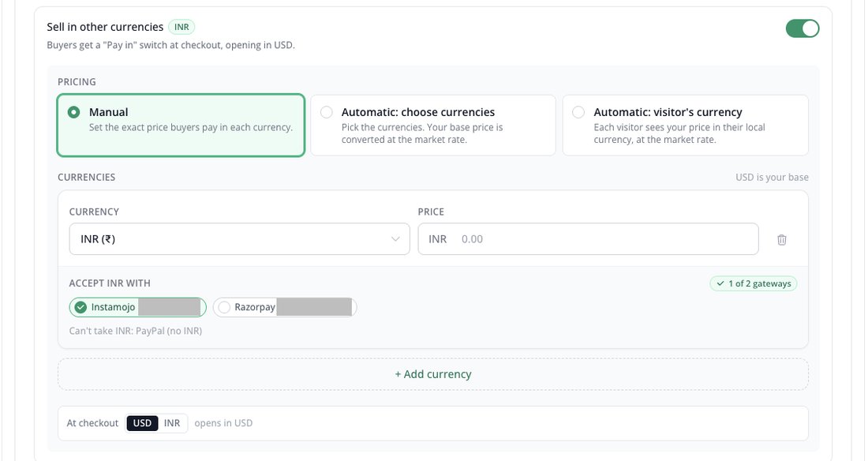
Task: Click the 1 of 2 gateways badge
Action: click(754, 283)
